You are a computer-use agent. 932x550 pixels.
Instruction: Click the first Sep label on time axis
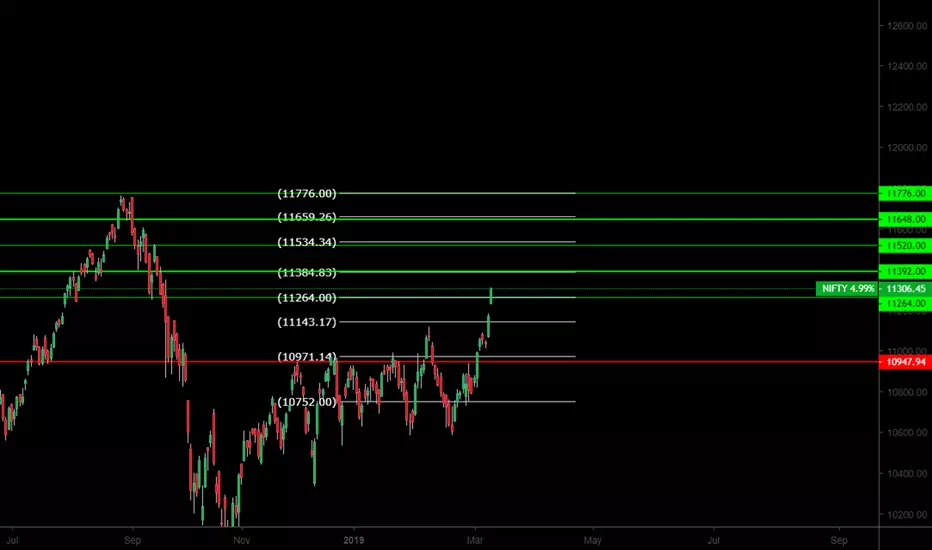[133, 540]
